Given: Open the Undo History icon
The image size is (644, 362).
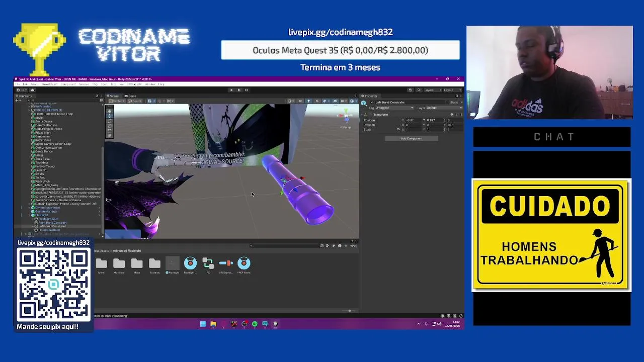Looking at the screenshot, I should [x=411, y=90].
